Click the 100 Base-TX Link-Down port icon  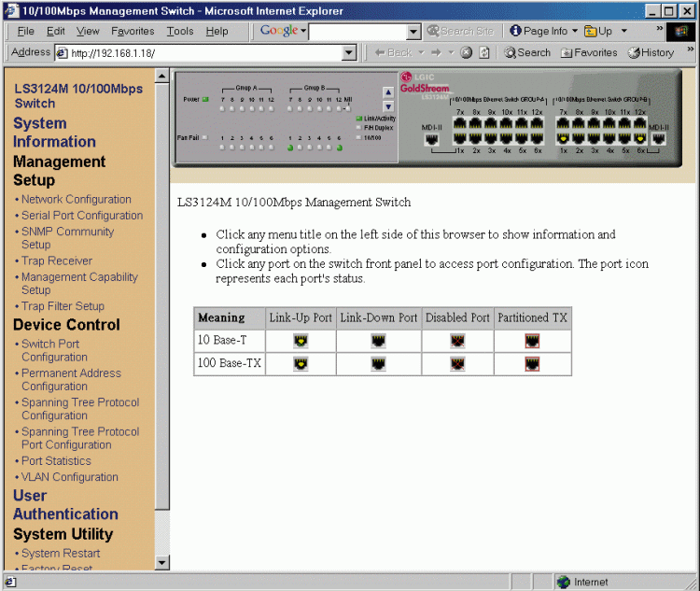click(378, 363)
